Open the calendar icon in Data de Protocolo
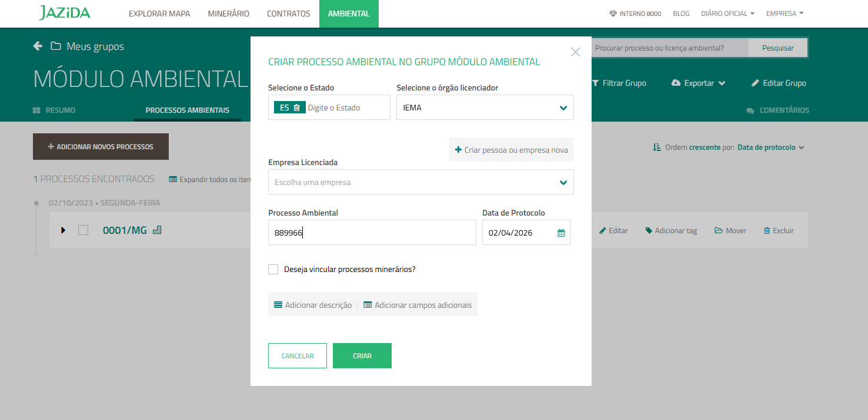This screenshot has height=420, width=868. [561, 233]
